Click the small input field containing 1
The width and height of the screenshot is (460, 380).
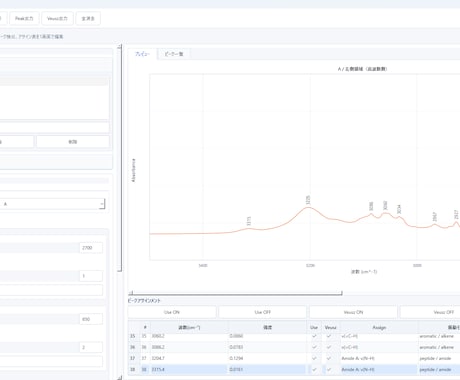(x=91, y=276)
